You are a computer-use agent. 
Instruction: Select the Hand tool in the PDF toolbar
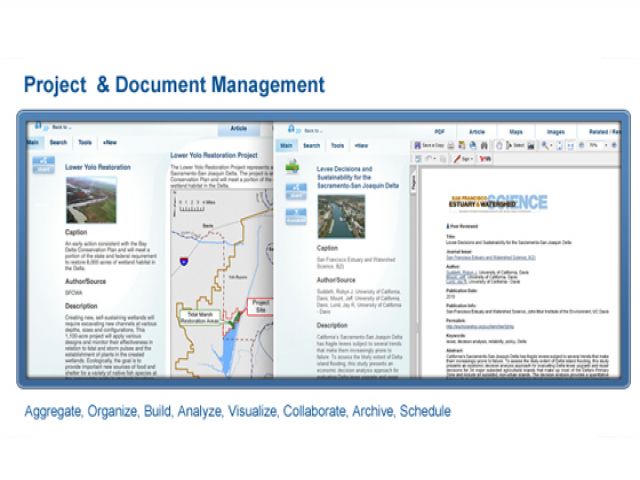[499, 145]
